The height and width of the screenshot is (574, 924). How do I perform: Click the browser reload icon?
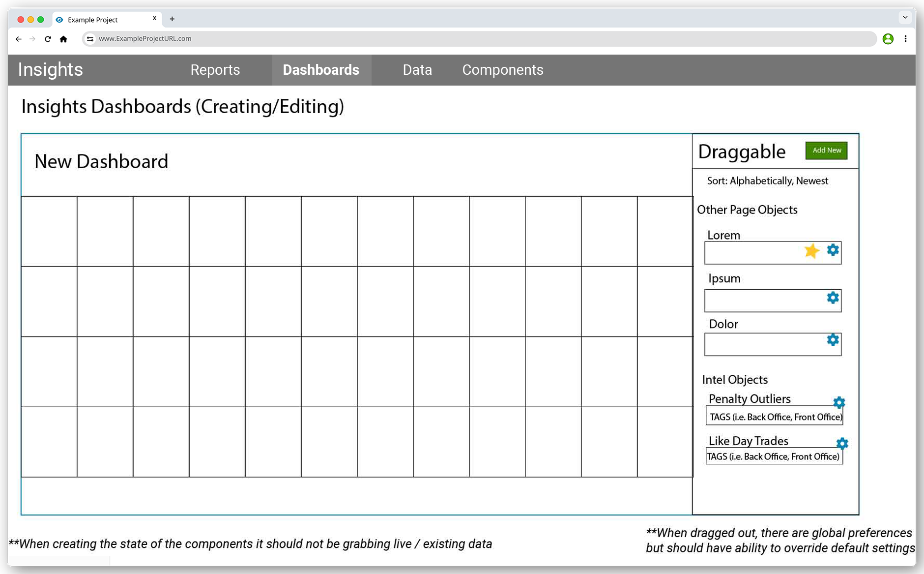point(48,39)
